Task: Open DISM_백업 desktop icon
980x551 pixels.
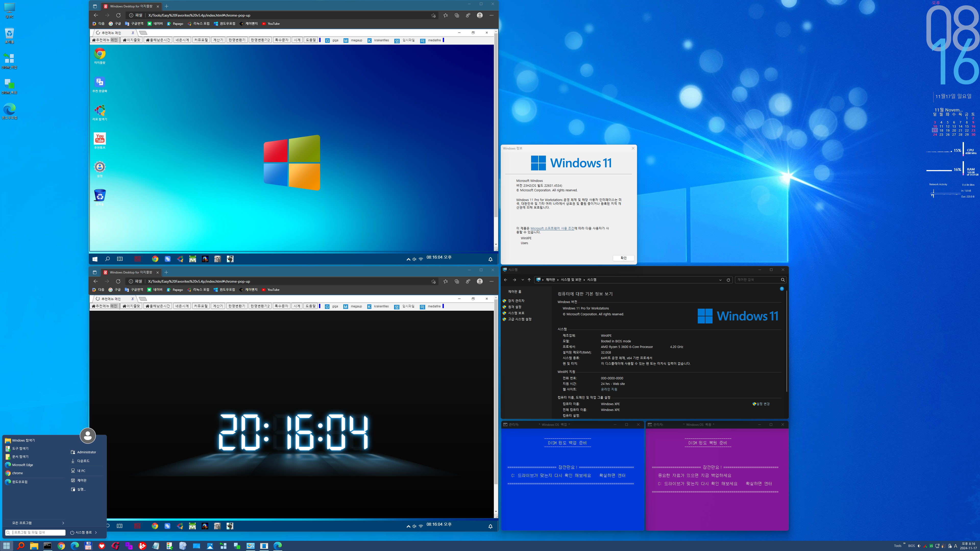Action: pos(9,61)
